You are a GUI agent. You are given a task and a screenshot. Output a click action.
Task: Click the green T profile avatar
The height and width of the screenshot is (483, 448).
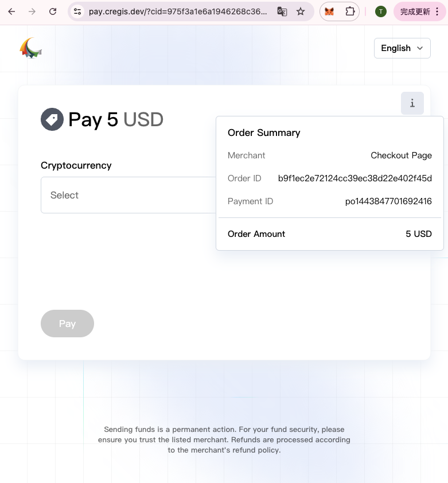pyautogui.click(x=381, y=11)
